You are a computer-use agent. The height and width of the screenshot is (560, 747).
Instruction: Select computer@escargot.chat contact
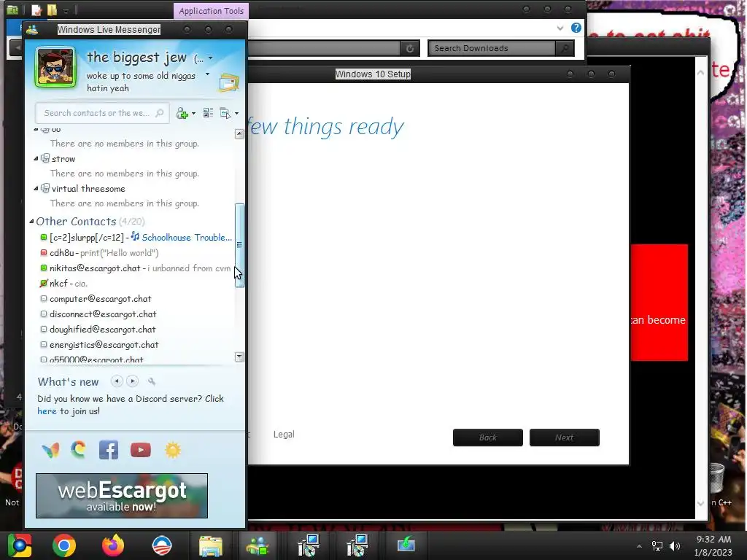(x=101, y=298)
